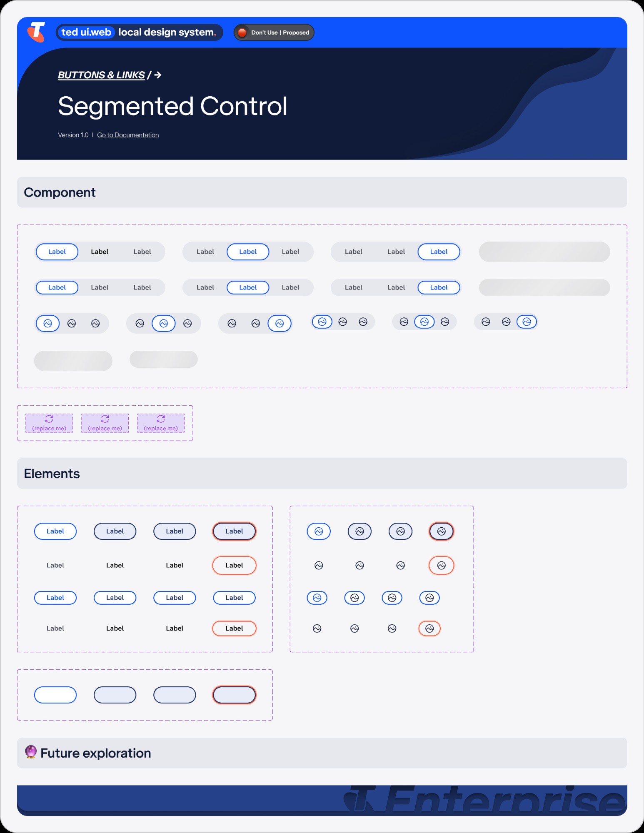Click the gray skeleton placeholder bar at top right
Image resolution: width=644 pixels, height=833 pixels.
[x=544, y=252]
